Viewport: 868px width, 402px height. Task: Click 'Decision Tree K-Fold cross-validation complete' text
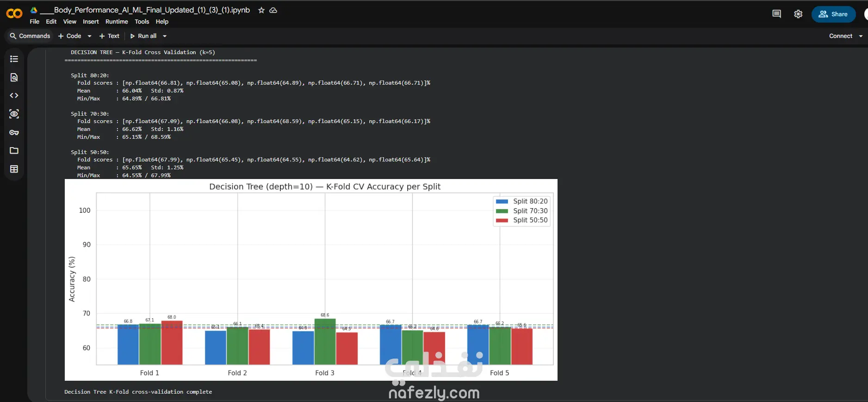pyautogui.click(x=138, y=392)
